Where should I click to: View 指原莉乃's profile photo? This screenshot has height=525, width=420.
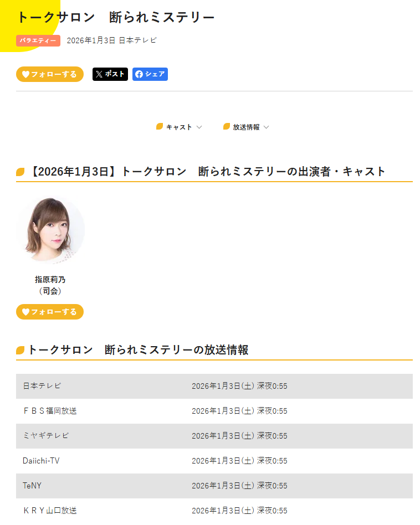(x=50, y=230)
